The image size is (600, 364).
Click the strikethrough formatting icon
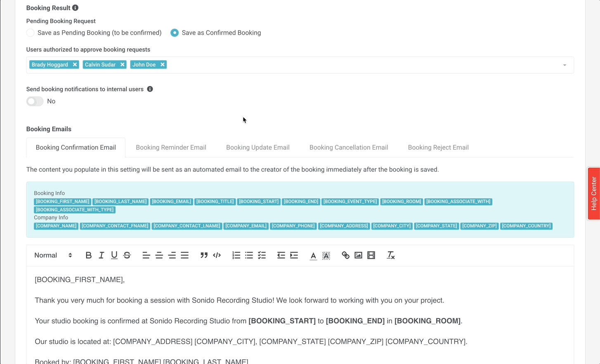(x=127, y=255)
